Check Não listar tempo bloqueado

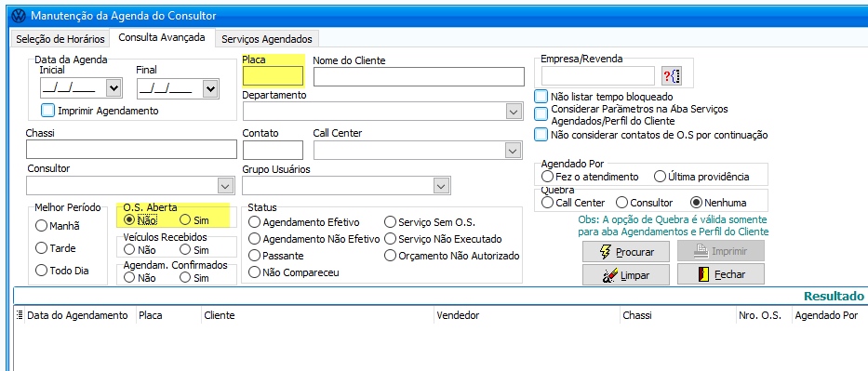click(541, 97)
